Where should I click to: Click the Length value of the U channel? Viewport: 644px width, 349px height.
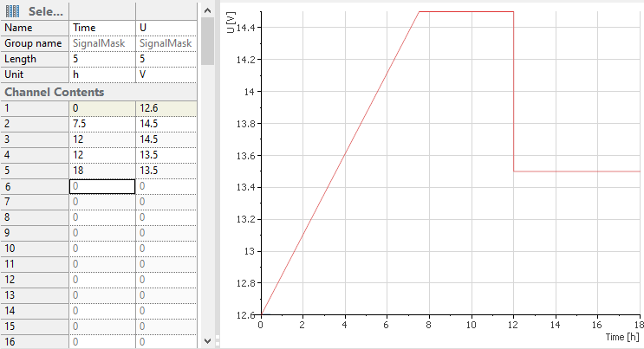[166, 59]
